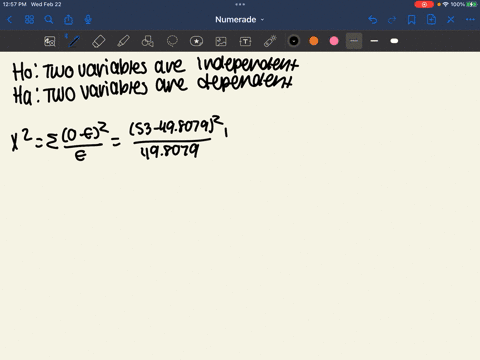Activate the laser pointer tool
Viewport: 480px width, 360px height.
point(270,41)
